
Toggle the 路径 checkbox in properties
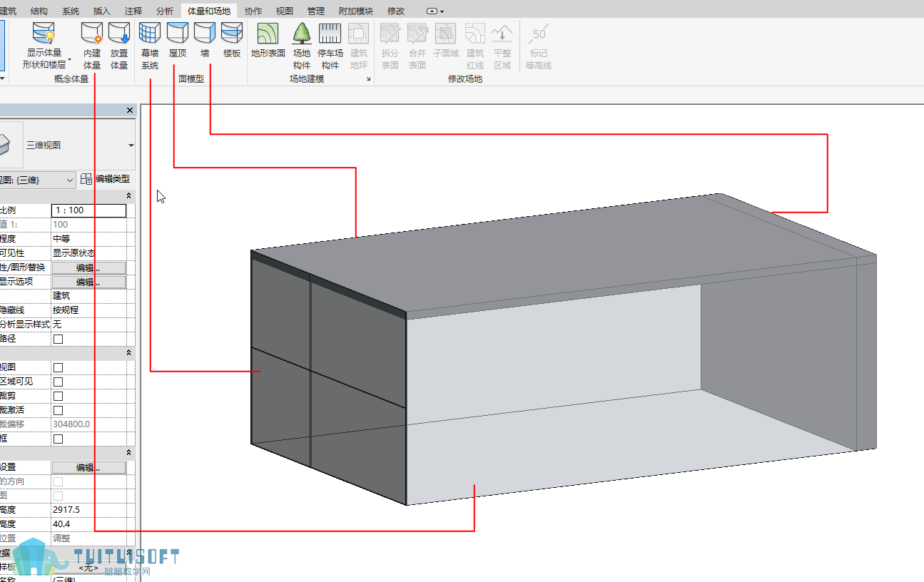tap(59, 339)
